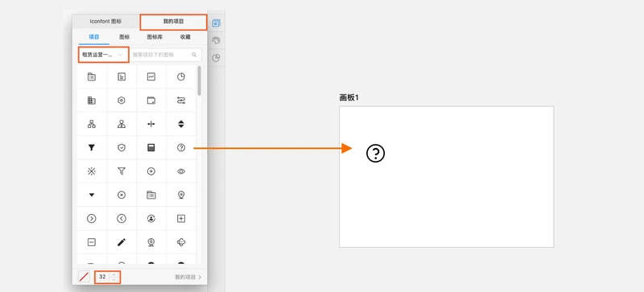Screen dimensions: 644x292
Task: Decrease icon size with stepper down arrow
Action: pyautogui.click(x=114, y=280)
